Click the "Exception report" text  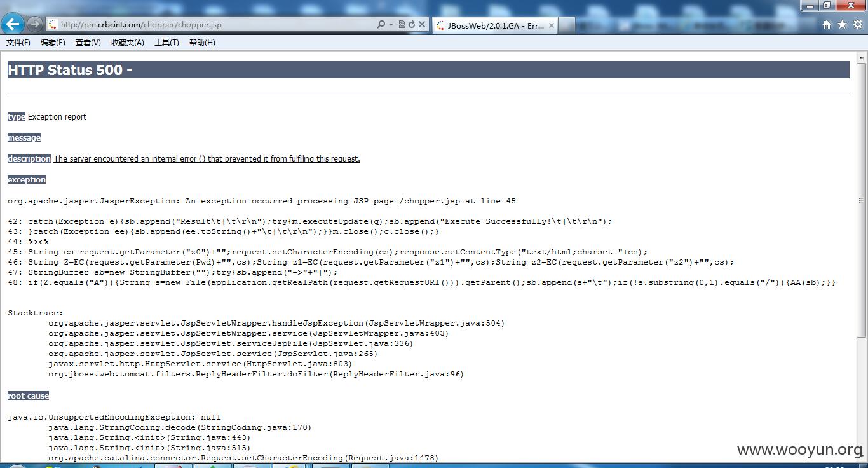click(x=57, y=117)
